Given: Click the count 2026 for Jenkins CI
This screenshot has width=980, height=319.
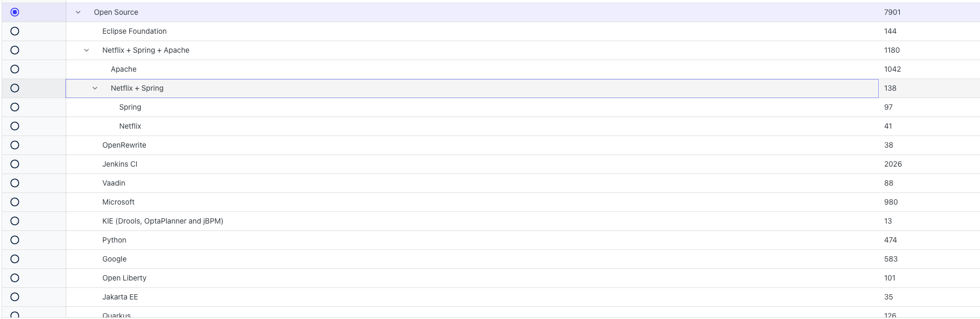Looking at the screenshot, I should [893, 164].
